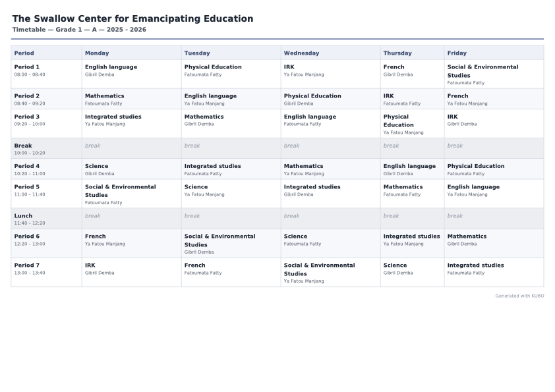Select Monday Period 7 IRK cell
This screenshot has width=555, height=392.
click(x=132, y=272)
